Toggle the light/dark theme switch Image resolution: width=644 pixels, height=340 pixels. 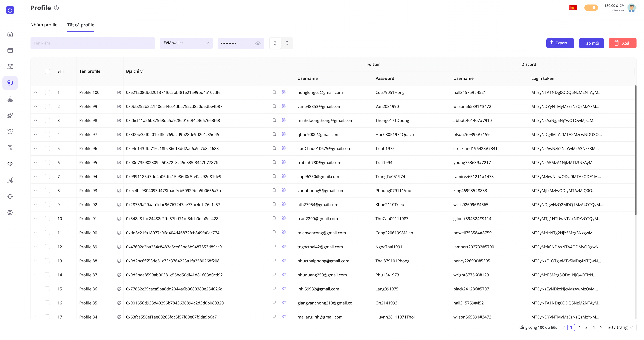591,8
